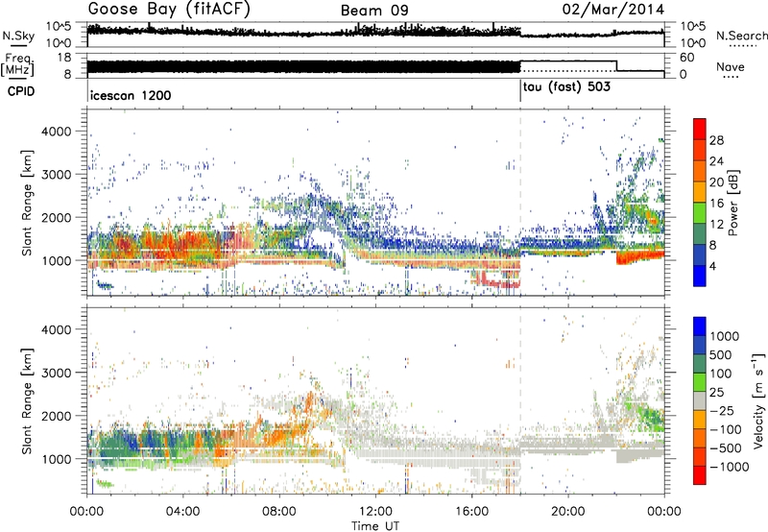Click the 02/Mar/2014 date label
Screen dimensions: 768x532
612,10
